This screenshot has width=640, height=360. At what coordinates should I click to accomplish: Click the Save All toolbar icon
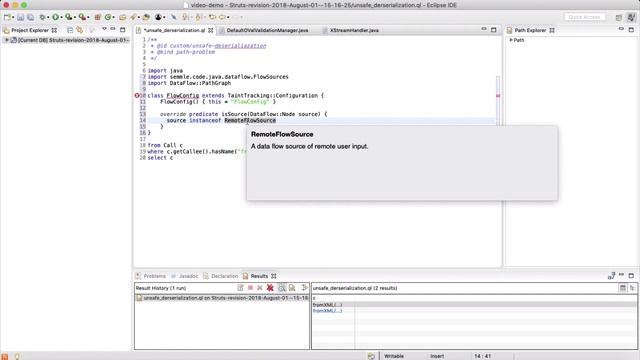point(31,17)
